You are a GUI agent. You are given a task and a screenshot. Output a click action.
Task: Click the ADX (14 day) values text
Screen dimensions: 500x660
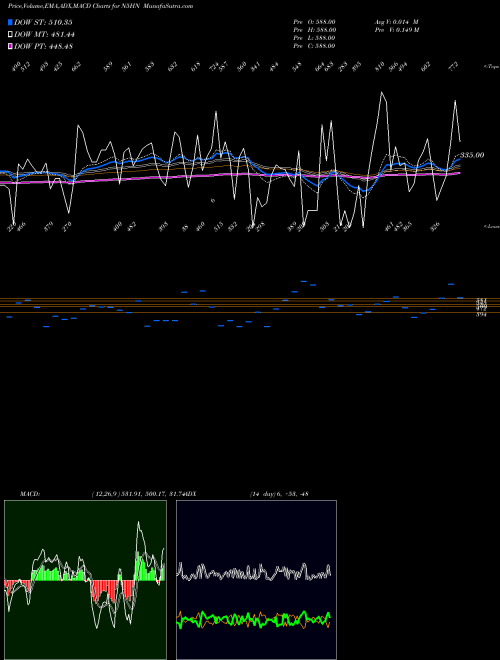[x=279, y=494]
